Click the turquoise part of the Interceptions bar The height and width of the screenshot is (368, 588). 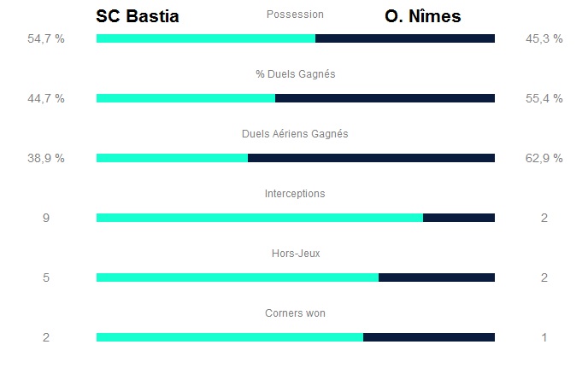click(259, 218)
